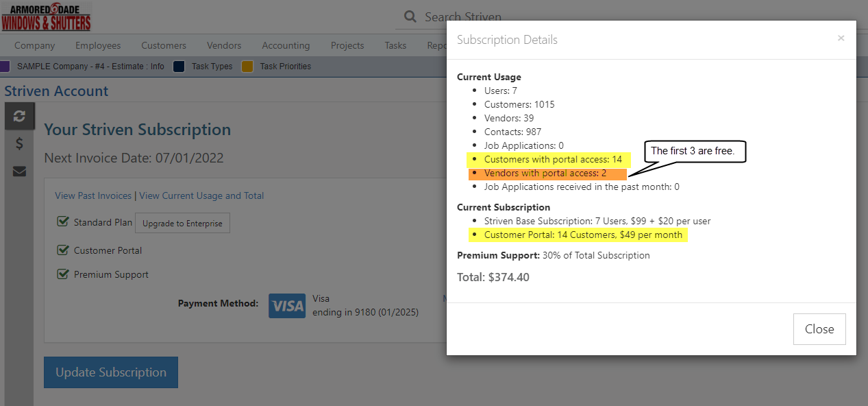This screenshot has height=406, width=868.
Task: Open the Task Types bookmark
Action: pos(212,67)
